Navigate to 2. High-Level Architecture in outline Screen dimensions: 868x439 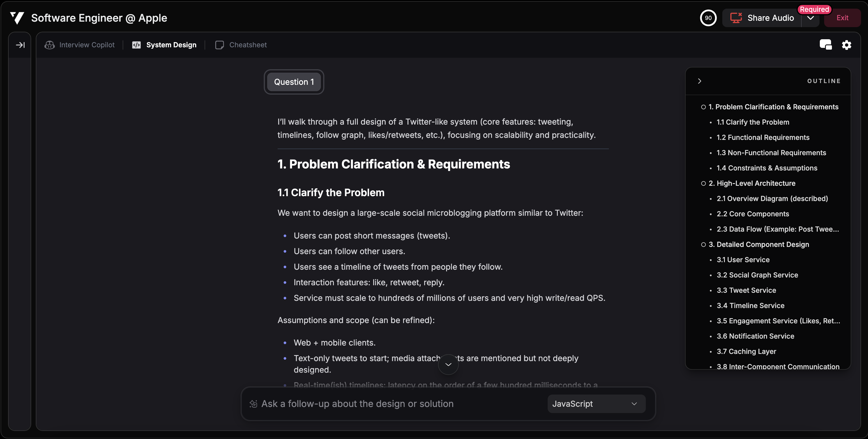pos(752,183)
